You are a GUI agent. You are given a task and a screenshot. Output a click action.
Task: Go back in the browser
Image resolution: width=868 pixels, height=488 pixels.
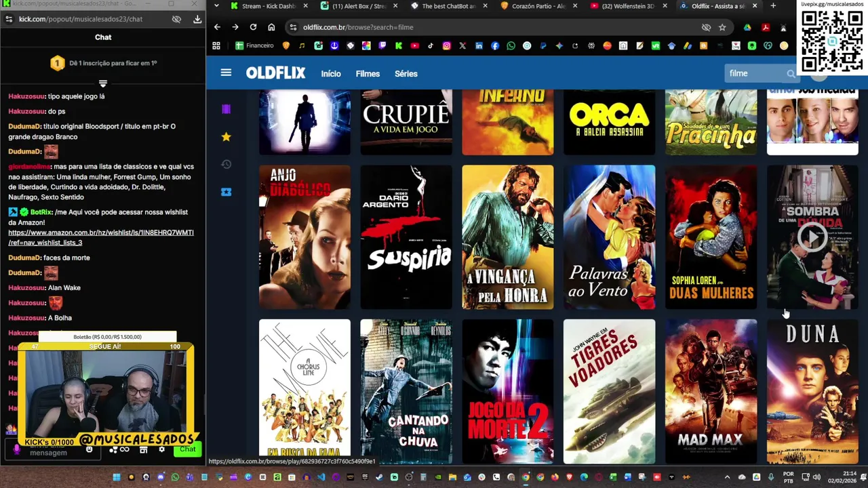click(x=217, y=27)
